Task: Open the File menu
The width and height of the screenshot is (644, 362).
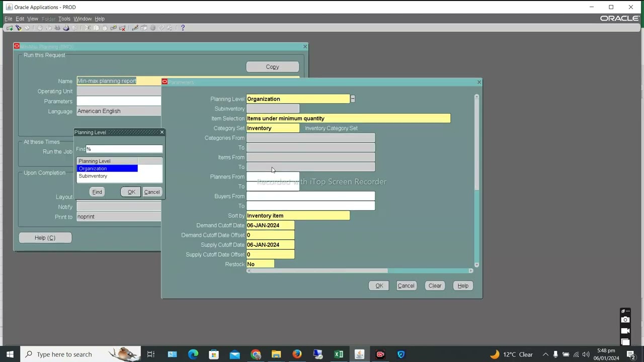Action: [9, 19]
